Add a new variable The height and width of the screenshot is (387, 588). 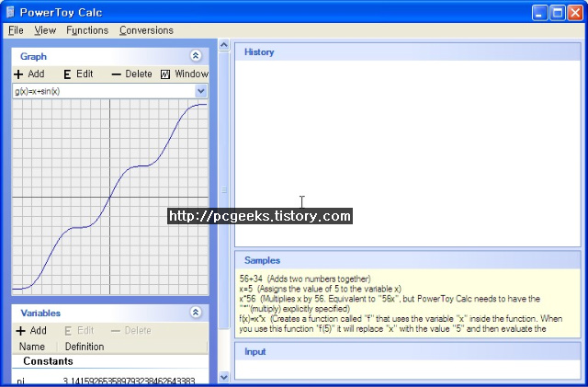coord(31,331)
